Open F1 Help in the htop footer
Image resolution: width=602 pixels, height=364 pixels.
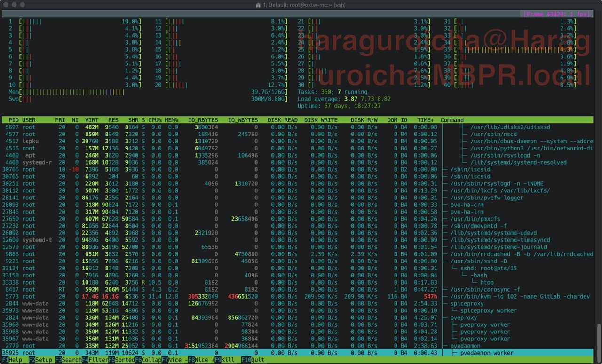click(12, 360)
